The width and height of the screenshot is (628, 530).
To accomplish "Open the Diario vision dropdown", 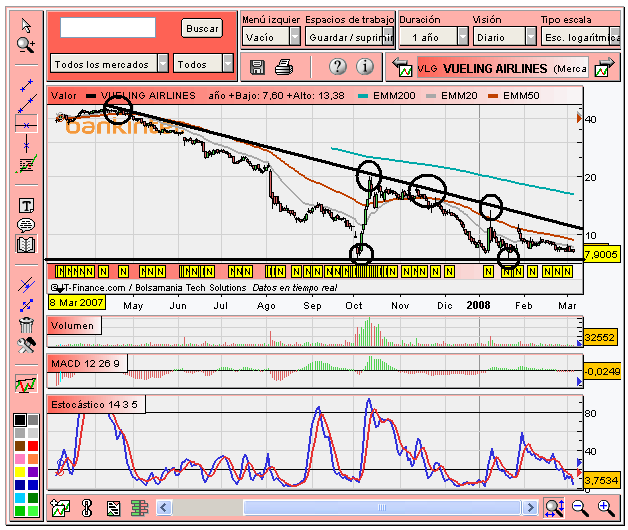I will [505, 37].
